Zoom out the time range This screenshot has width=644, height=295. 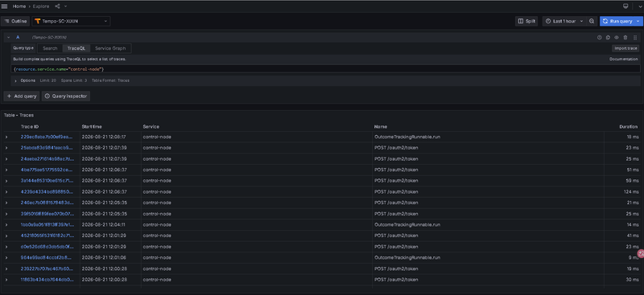coord(592,21)
